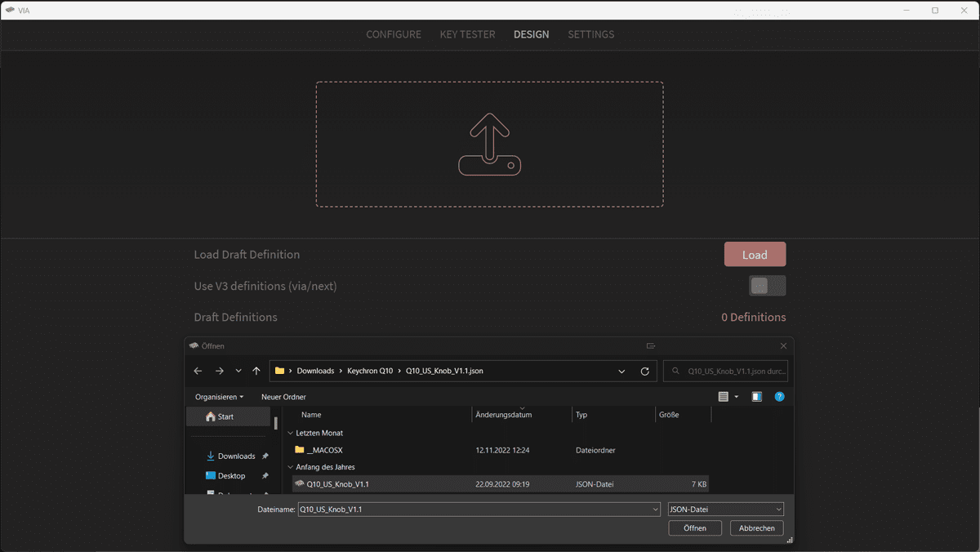
Task: Change the view layout icon
Action: click(723, 397)
